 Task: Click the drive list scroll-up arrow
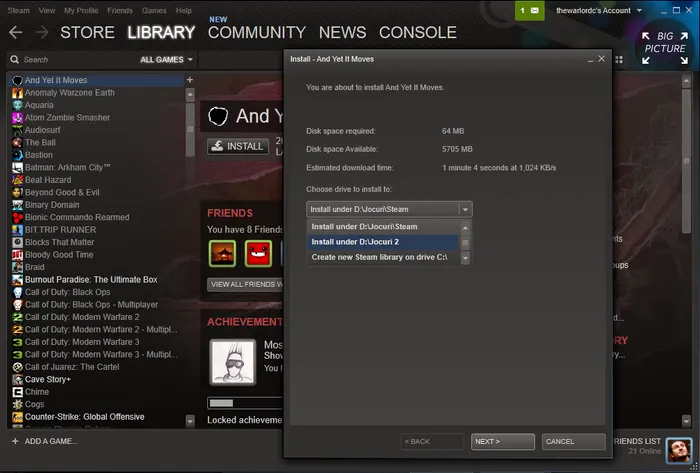pyautogui.click(x=465, y=228)
